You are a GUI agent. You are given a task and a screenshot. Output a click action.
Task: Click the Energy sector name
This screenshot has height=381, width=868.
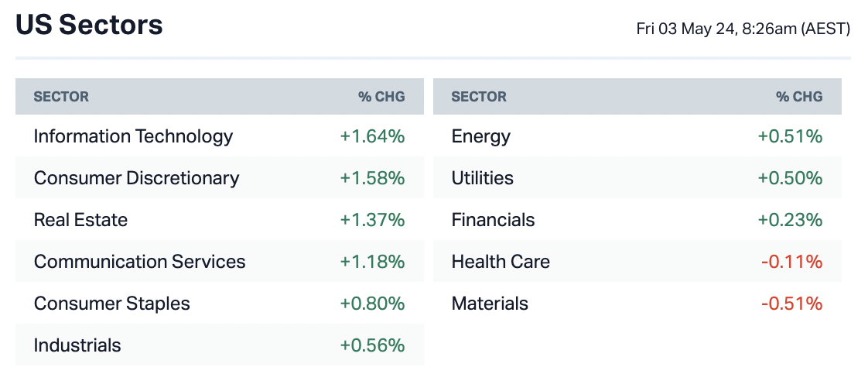tap(480, 136)
